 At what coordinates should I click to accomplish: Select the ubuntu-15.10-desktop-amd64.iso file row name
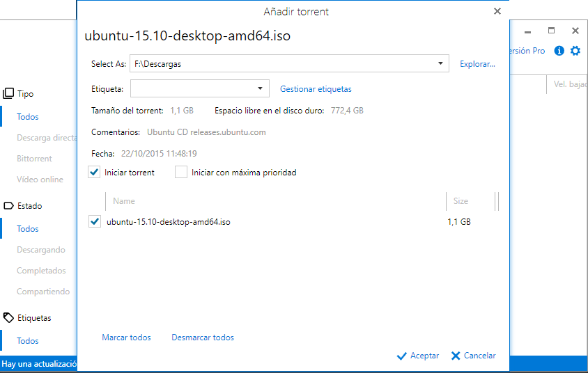(169, 222)
